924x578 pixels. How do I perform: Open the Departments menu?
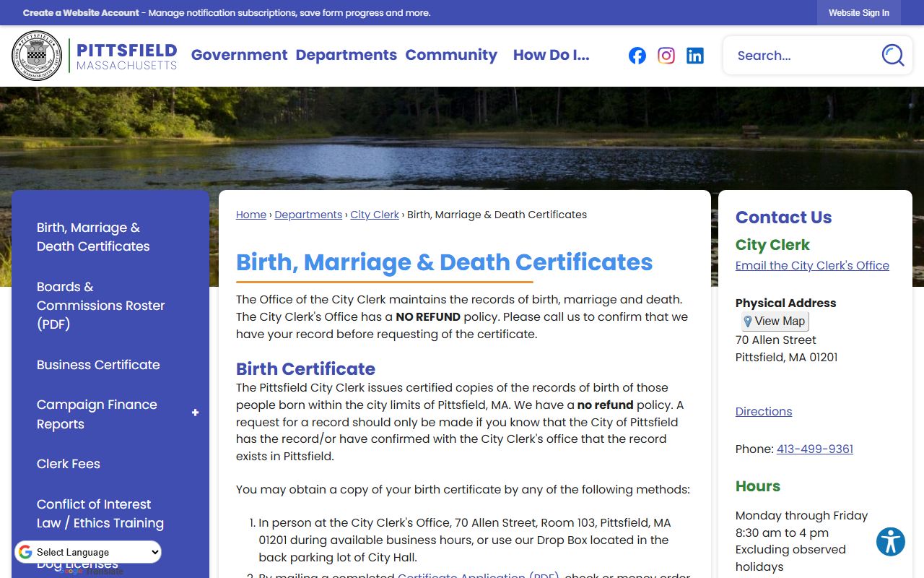(346, 55)
